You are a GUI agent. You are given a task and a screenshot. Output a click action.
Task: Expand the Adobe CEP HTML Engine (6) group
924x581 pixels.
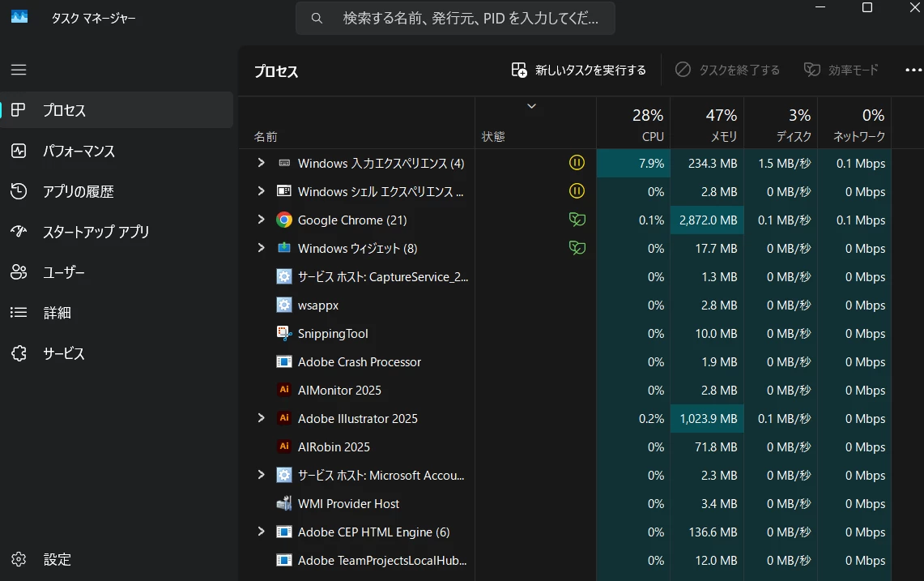pos(261,531)
